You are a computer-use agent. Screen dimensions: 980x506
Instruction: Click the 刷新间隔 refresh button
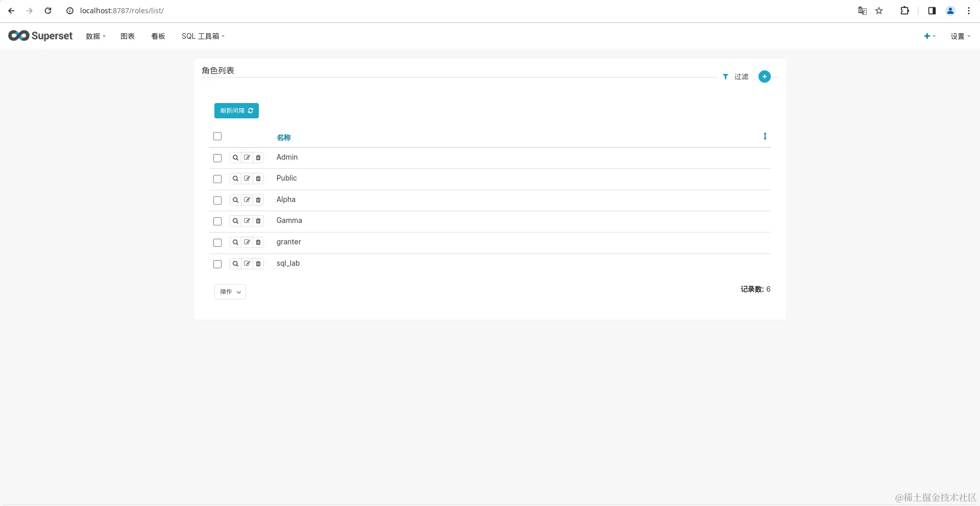(236, 111)
